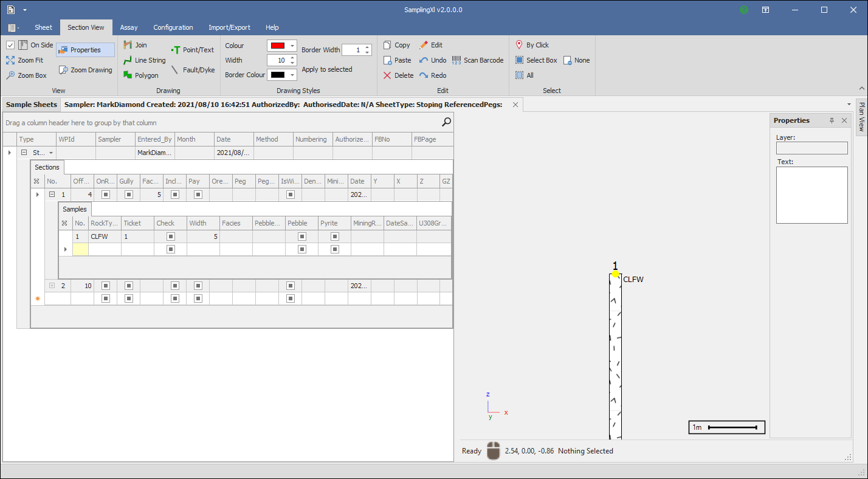
Task: Open the Border Colour dropdown
Action: 292,75
